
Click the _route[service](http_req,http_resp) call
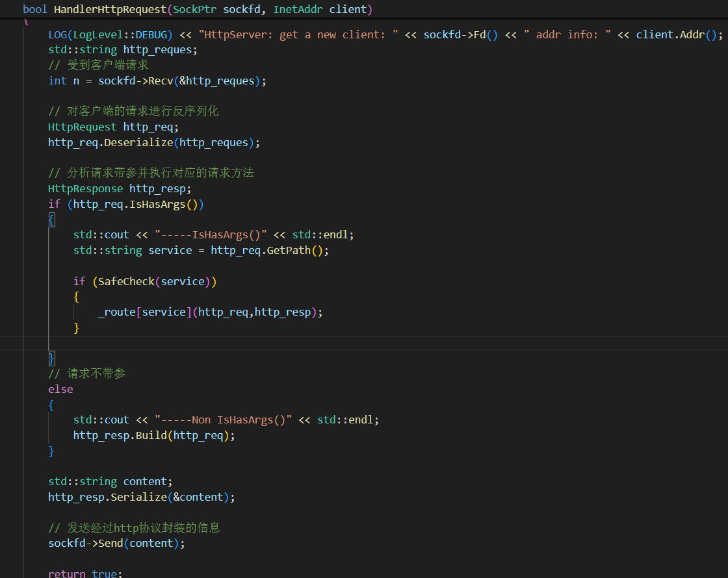(x=211, y=312)
